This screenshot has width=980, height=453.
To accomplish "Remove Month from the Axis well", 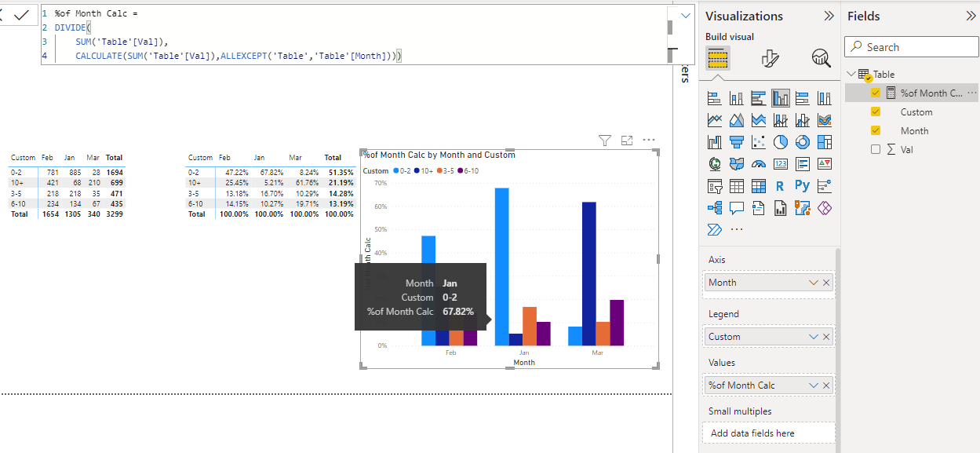I will [x=826, y=283].
